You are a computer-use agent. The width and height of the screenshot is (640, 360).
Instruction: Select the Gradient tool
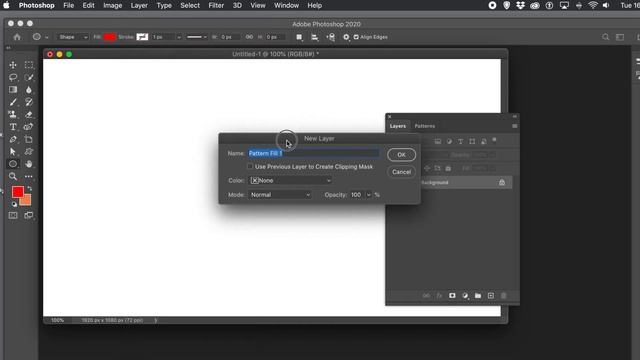coord(13,89)
